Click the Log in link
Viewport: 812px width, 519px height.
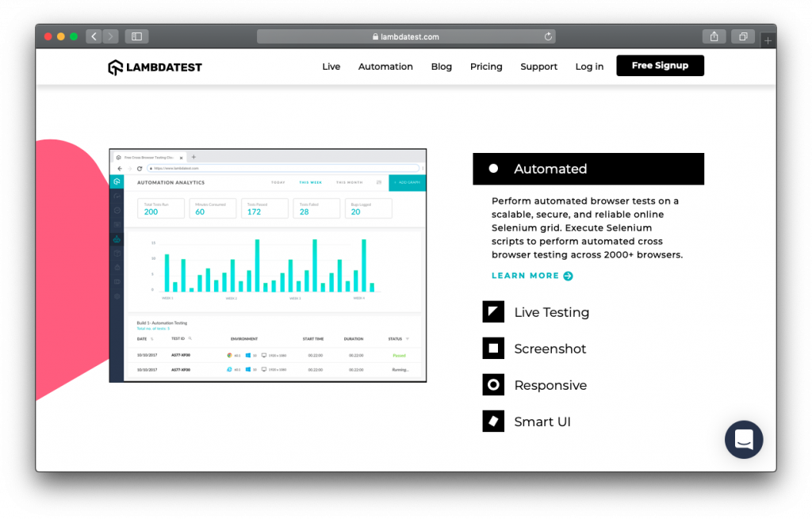click(589, 67)
